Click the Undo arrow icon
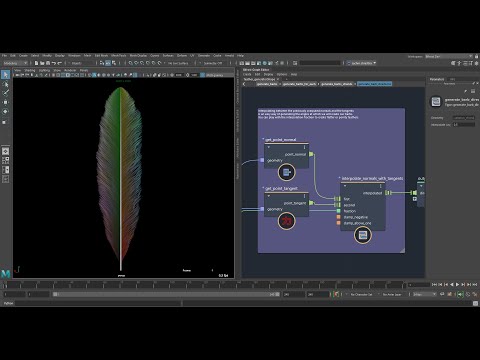This screenshot has width=480, height=360. tap(54, 63)
